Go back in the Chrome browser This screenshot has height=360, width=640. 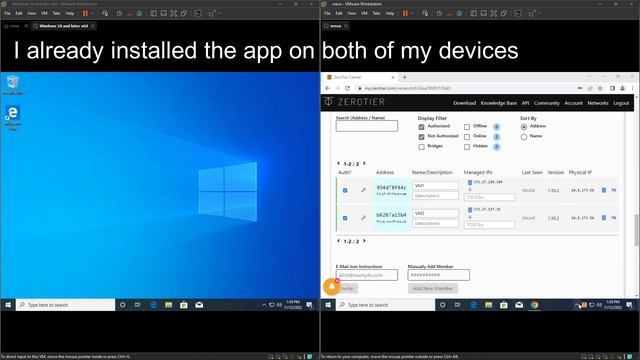pyautogui.click(x=327, y=88)
